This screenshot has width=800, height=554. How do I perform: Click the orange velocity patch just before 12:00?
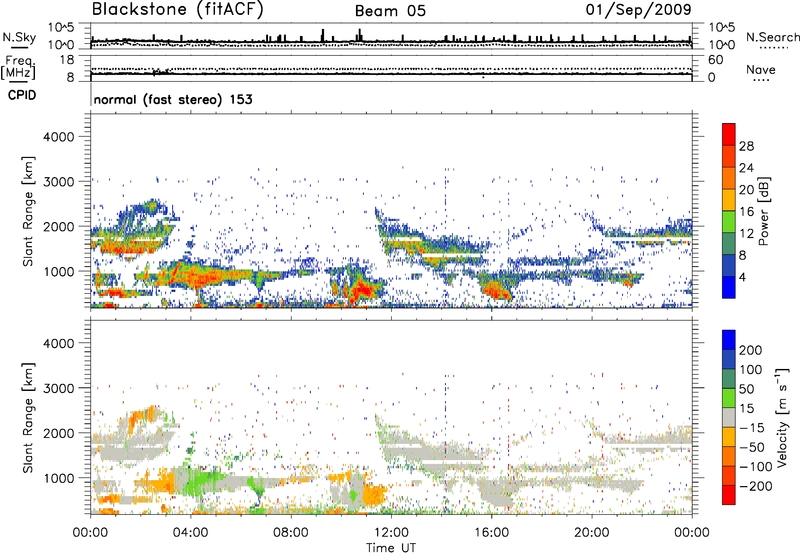tap(375, 494)
